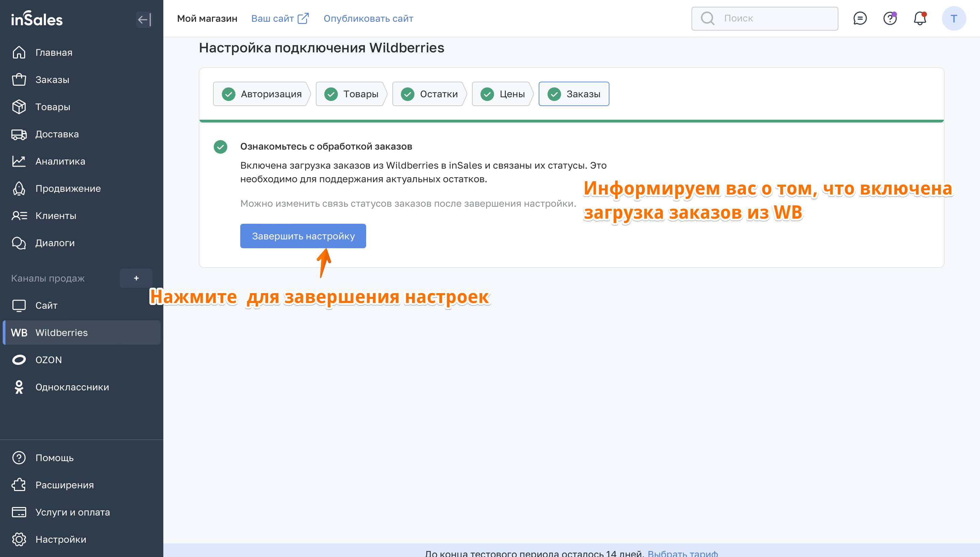Screen dimensions: 980x557
Task: Switch to the Авторизация step tab
Action: tap(261, 94)
